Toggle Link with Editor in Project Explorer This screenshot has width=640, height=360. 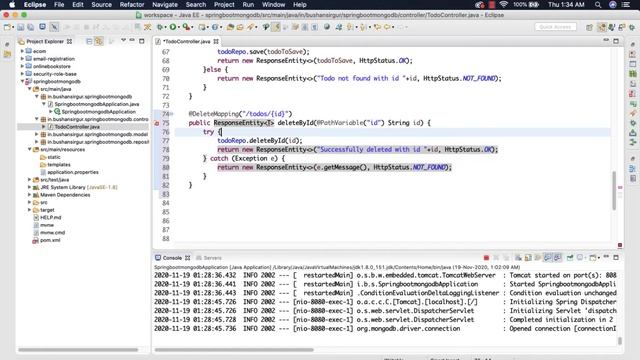(99, 41)
